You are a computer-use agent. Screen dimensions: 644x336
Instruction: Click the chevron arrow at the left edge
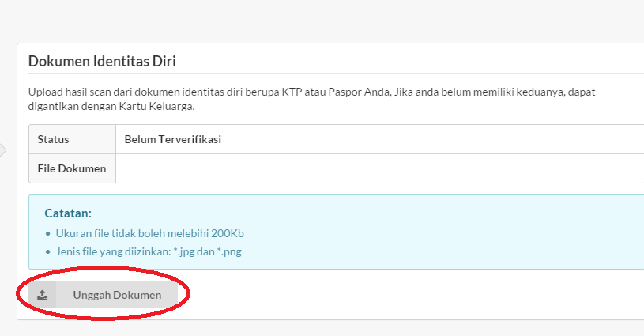[3, 150]
